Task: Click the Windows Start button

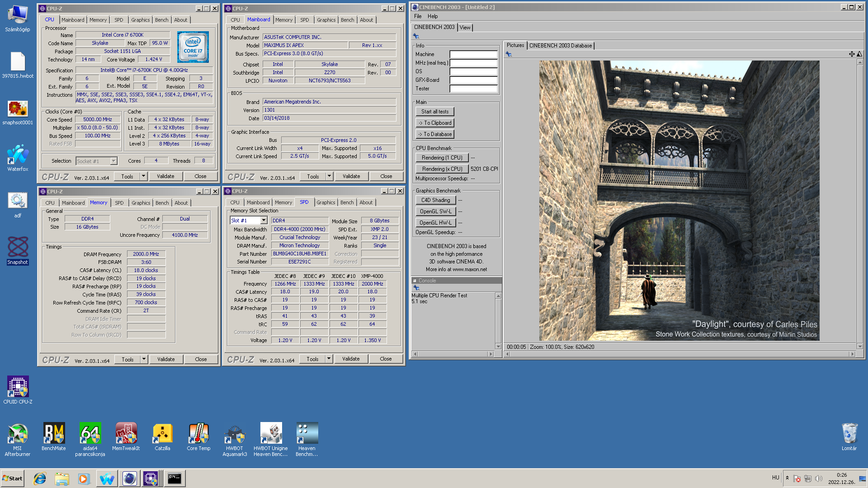Action: point(12,479)
